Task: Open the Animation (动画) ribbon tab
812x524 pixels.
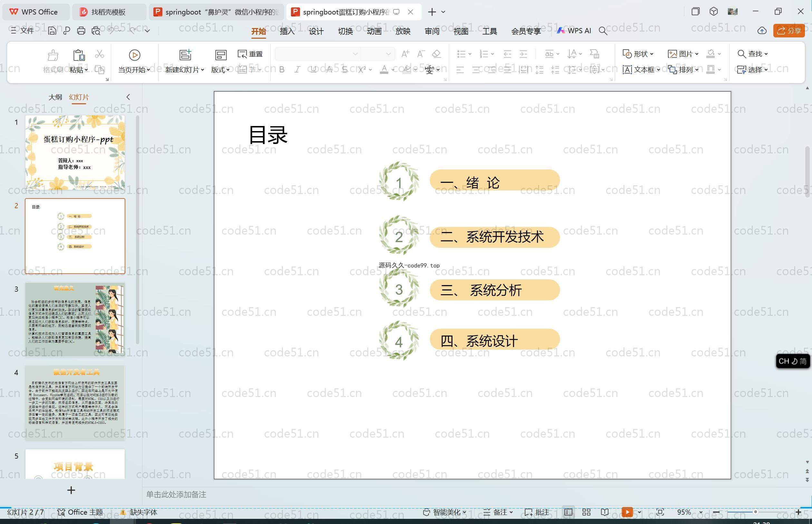Action: 374,31
